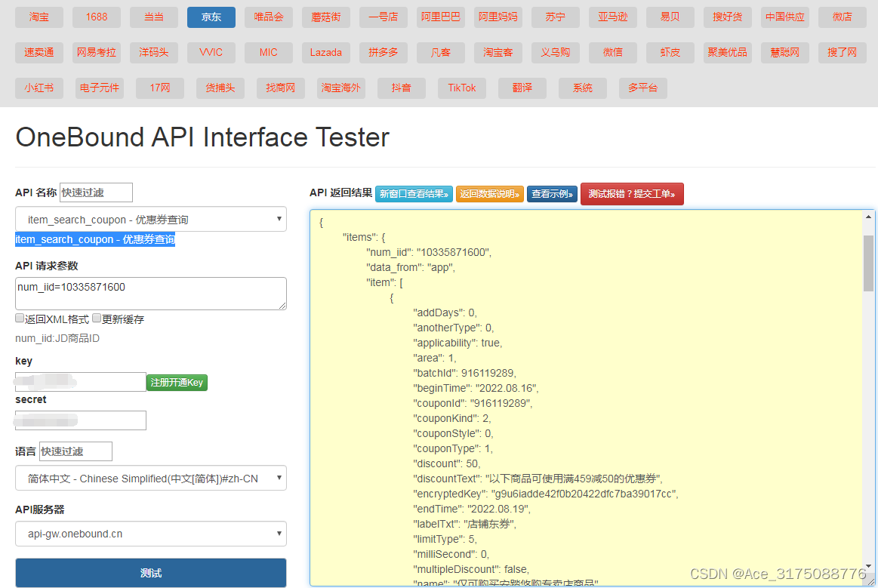Select the 苏宁 platform tab
Screen dimensions: 878x588
[556, 17]
